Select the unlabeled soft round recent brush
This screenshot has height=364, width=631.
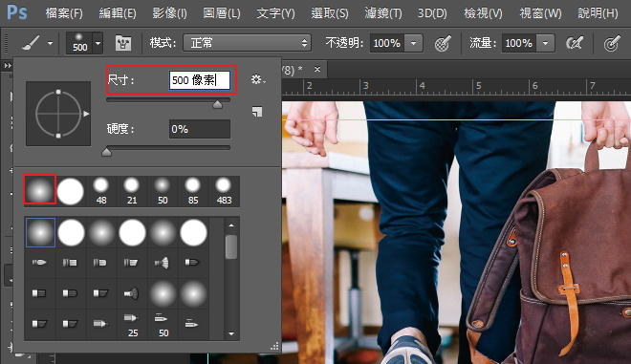click(x=39, y=190)
